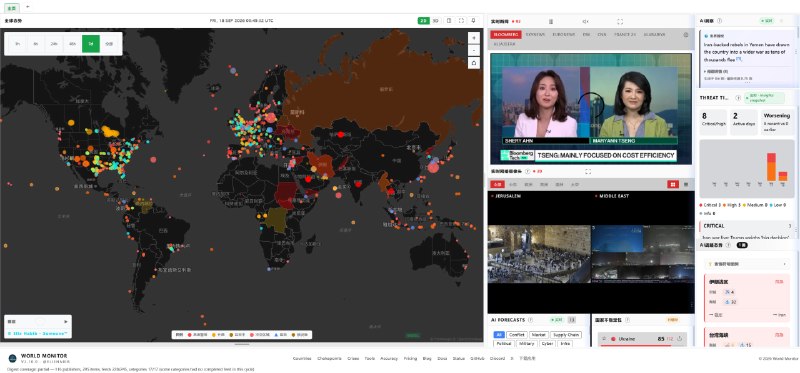Screen dimensions: 800x373
Task: Switch webcams to single view
Action: click(686, 184)
